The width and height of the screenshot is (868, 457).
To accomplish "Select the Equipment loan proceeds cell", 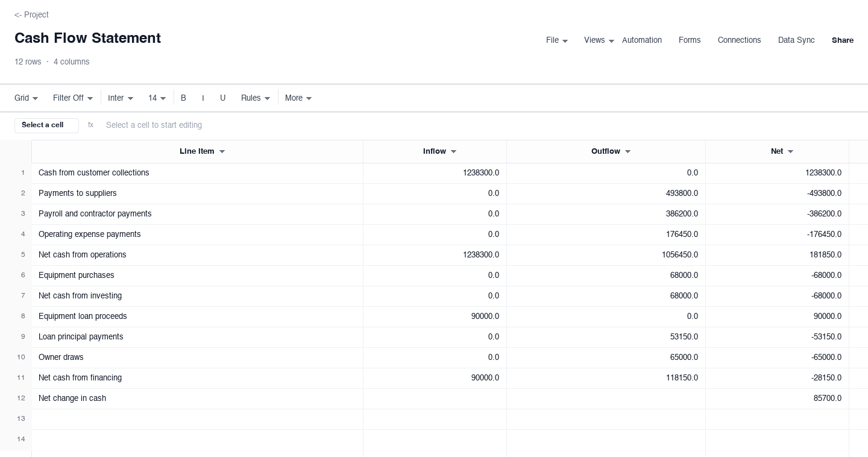I will [x=197, y=317].
